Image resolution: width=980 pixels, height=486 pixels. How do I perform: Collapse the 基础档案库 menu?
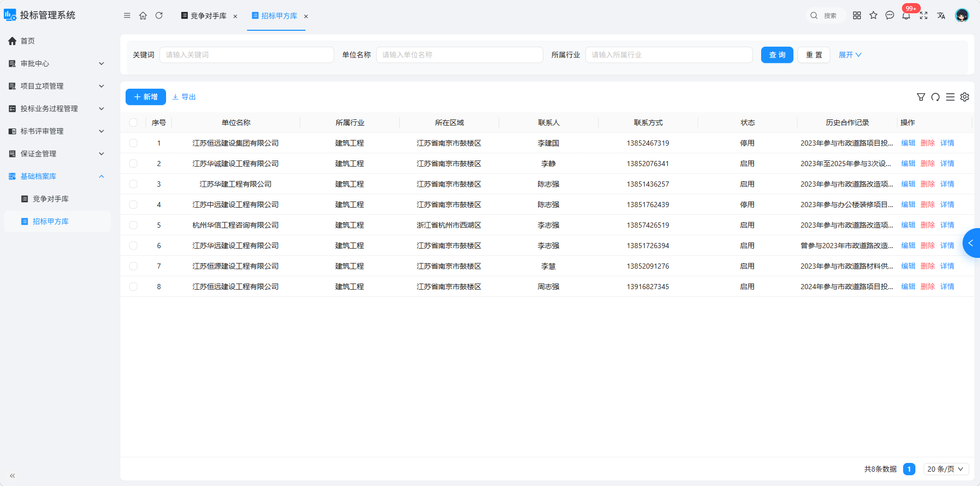coord(57,176)
